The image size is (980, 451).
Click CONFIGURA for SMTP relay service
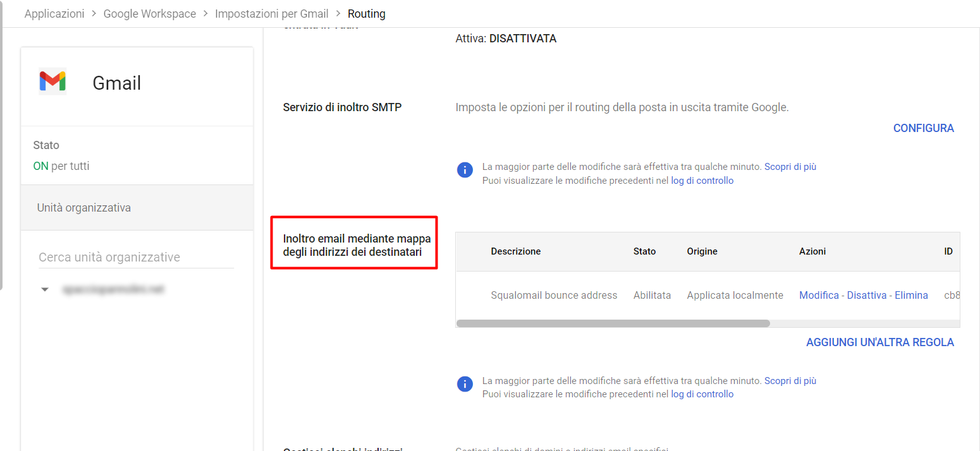923,128
